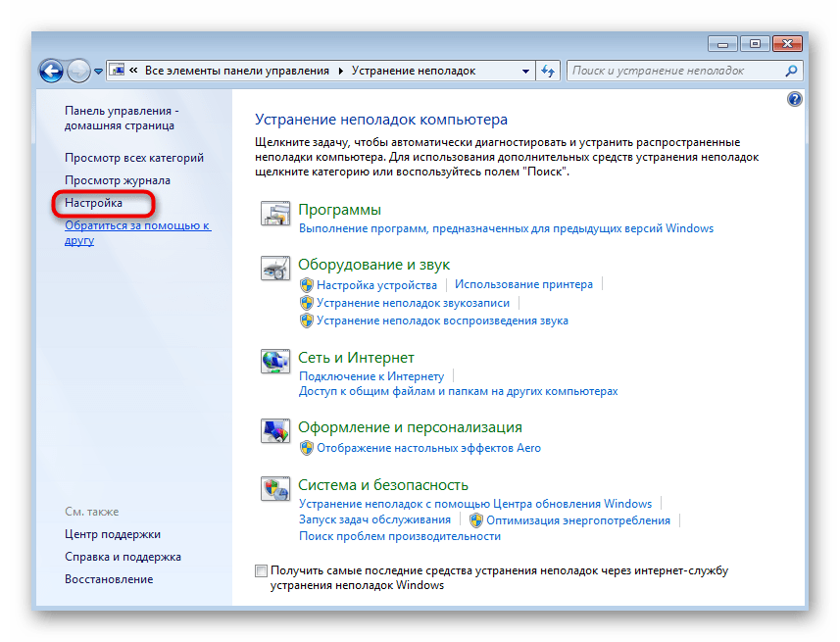The width and height of the screenshot is (840, 642).
Task: Run programs for previous Windows versions troubleshooter
Action: tap(506, 228)
